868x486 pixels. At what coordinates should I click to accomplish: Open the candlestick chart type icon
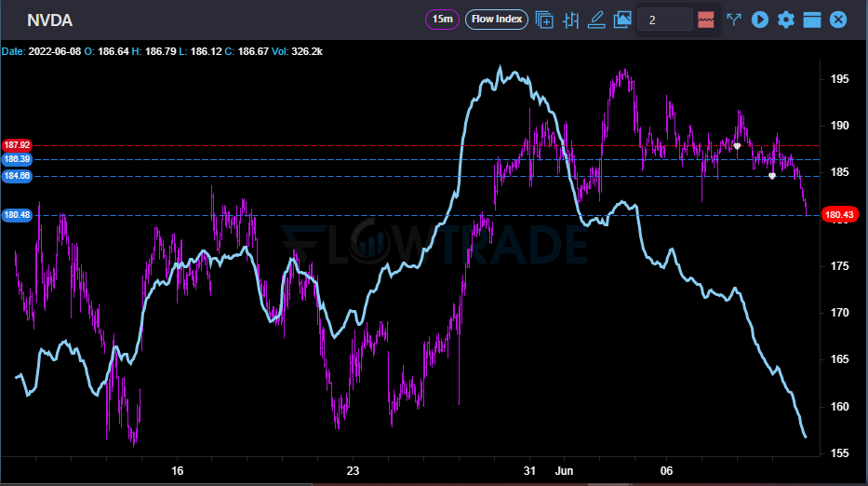(x=570, y=20)
